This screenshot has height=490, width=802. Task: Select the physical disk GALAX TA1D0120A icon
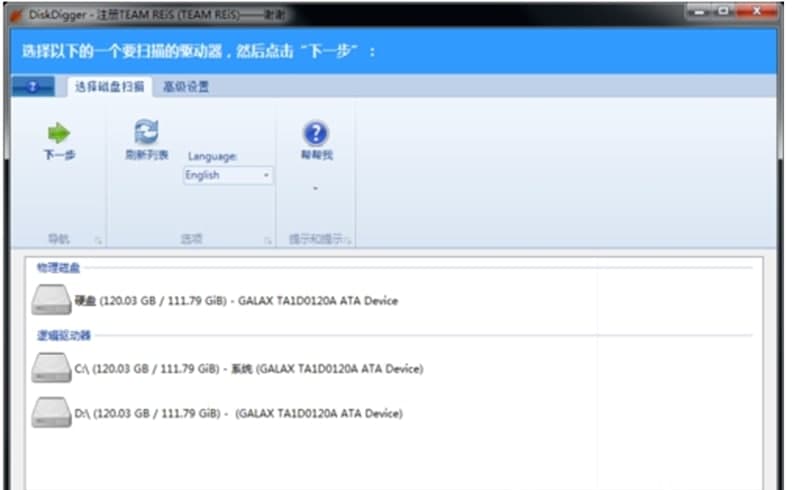point(51,300)
